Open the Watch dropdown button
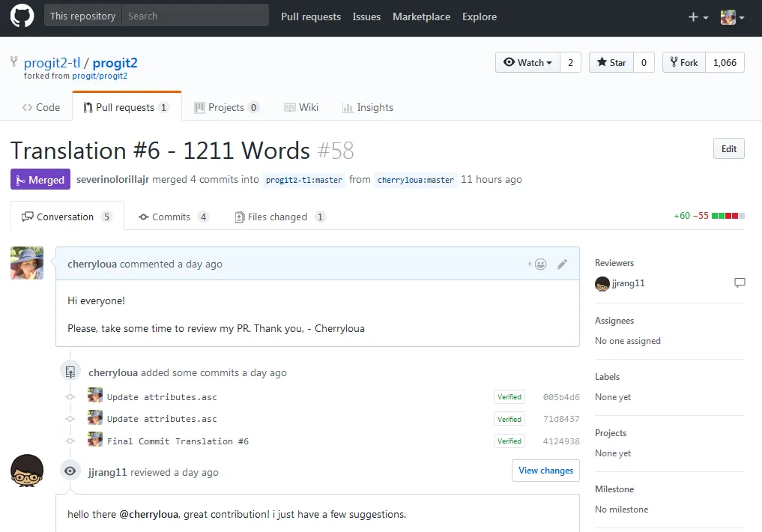This screenshot has width=762, height=532. point(527,62)
